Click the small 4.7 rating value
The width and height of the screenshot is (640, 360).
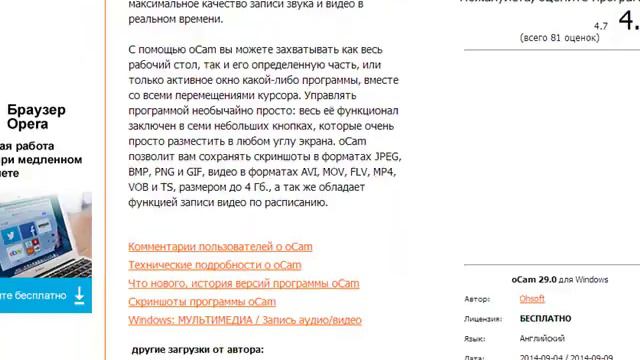coord(601,26)
